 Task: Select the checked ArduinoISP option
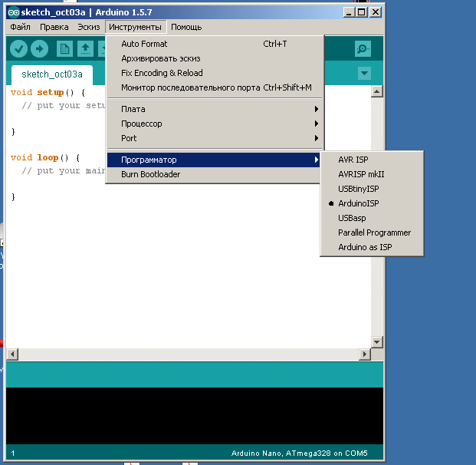click(372, 203)
